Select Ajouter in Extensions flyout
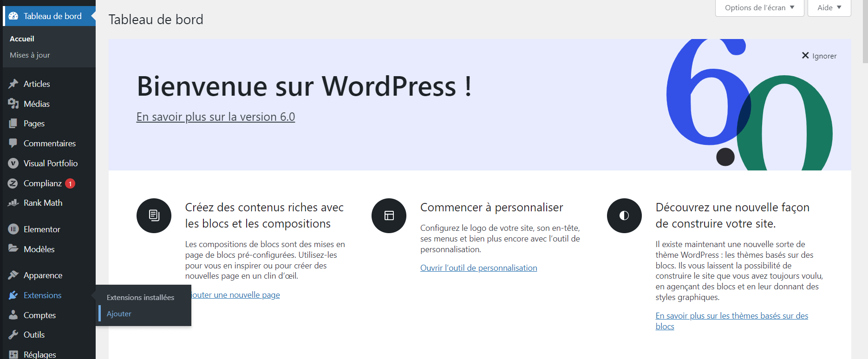868x359 pixels. coord(119,313)
